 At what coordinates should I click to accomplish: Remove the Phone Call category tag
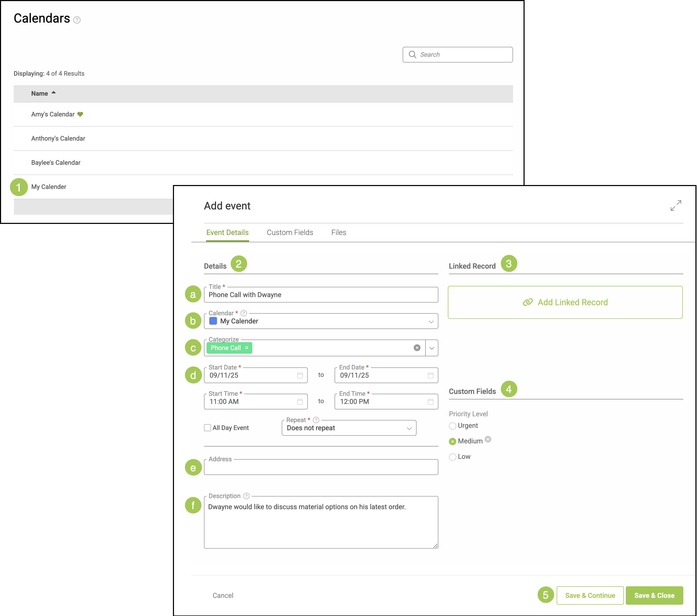coord(247,348)
